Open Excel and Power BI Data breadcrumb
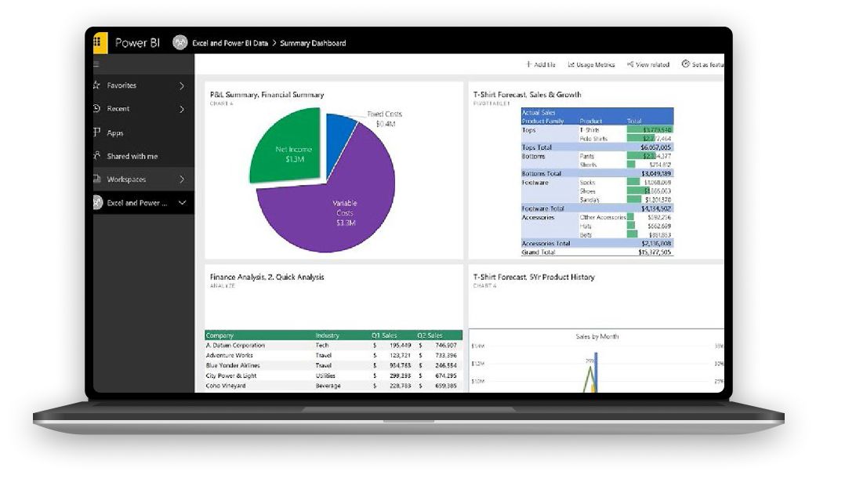856x504 pixels. click(x=230, y=43)
